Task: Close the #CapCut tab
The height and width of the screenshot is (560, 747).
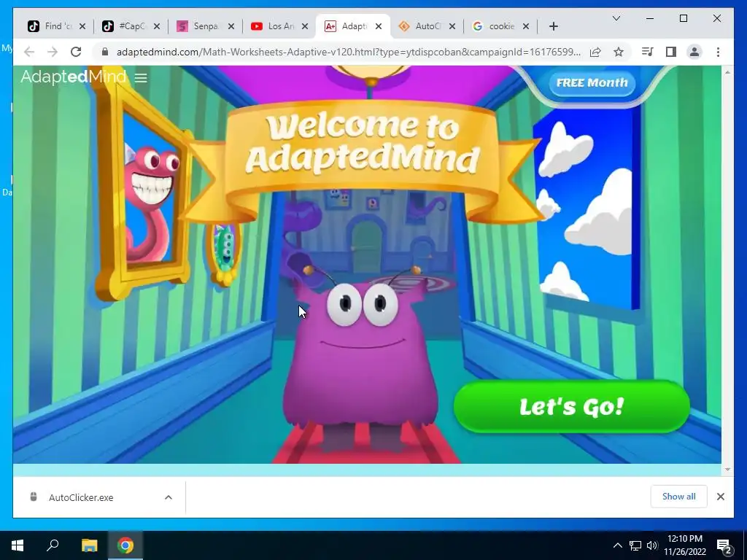Action: 157,26
